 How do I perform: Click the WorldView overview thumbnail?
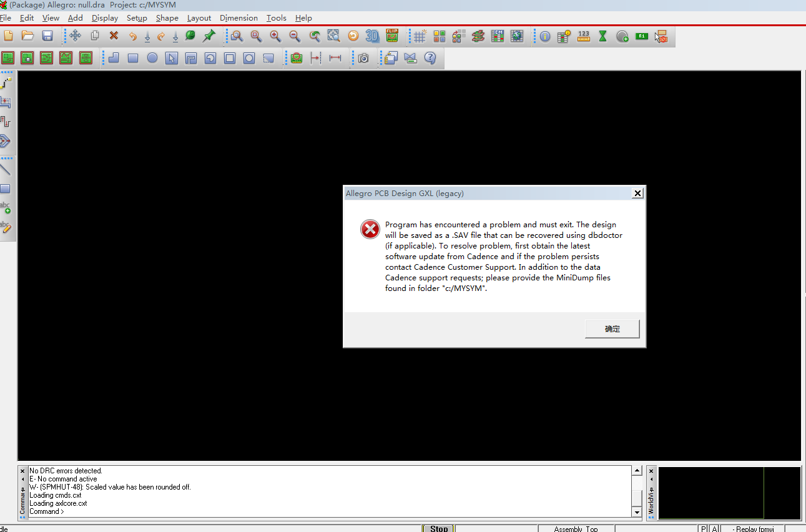click(x=729, y=493)
